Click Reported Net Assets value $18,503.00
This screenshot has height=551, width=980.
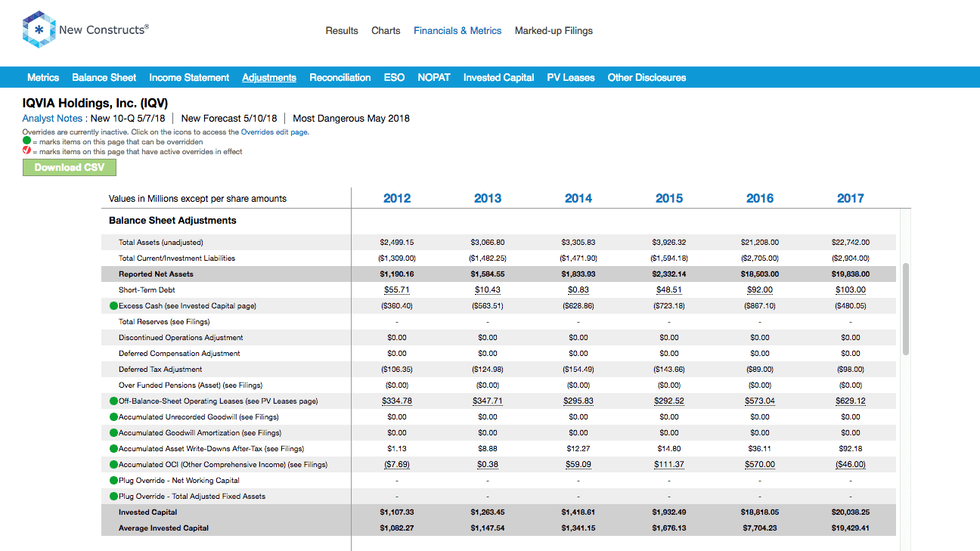[760, 274]
